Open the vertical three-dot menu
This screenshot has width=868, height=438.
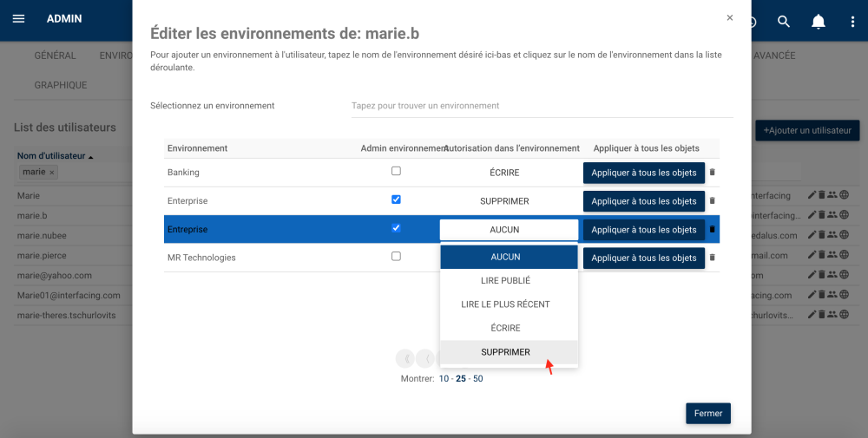click(852, 22)
